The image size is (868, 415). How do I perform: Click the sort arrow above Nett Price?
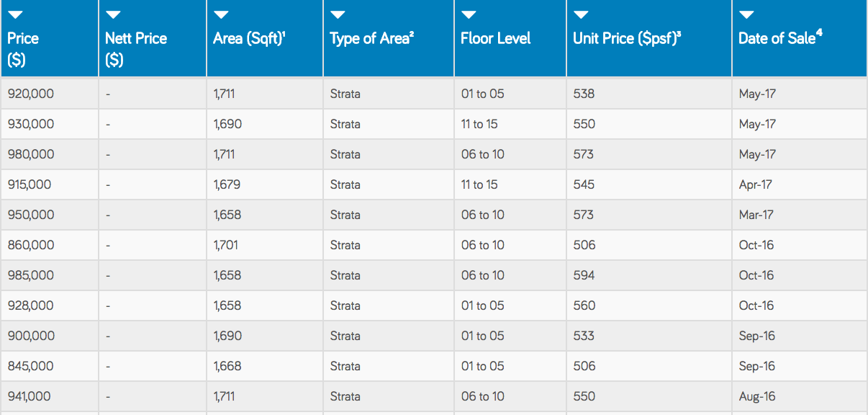pos(113,15)
